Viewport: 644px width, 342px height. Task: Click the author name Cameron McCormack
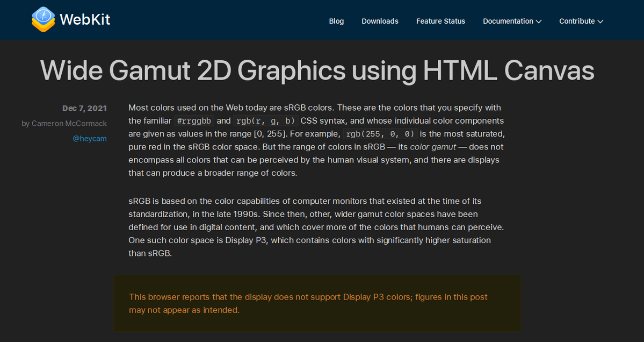click(69, 123)
